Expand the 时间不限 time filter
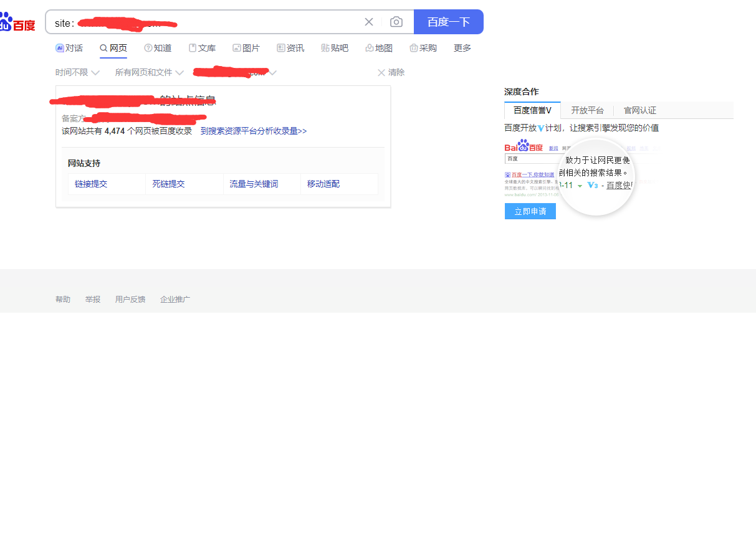756x560 pixels. (77, 72)
